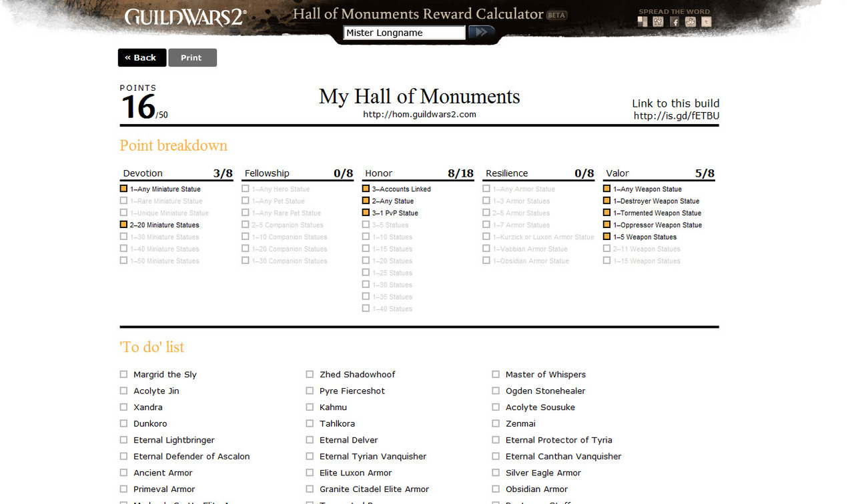Tick Xandra in the to-do list
This screenshot has width=854, height=504.
tap(123, 407)
